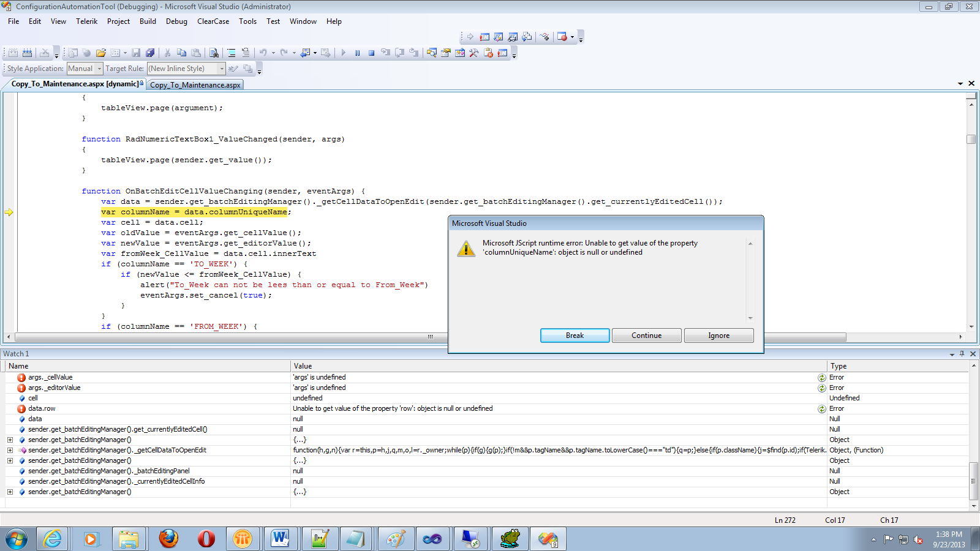The height and width of the screenshot is (551, 980).
Task: Open the Target Rule dropdown
Action: pos(222,69)
